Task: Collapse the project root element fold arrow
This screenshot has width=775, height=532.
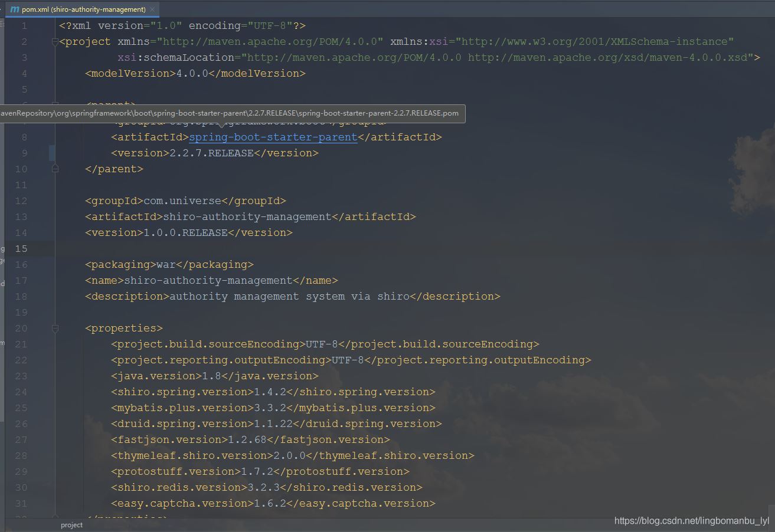Action: point(55,41)
